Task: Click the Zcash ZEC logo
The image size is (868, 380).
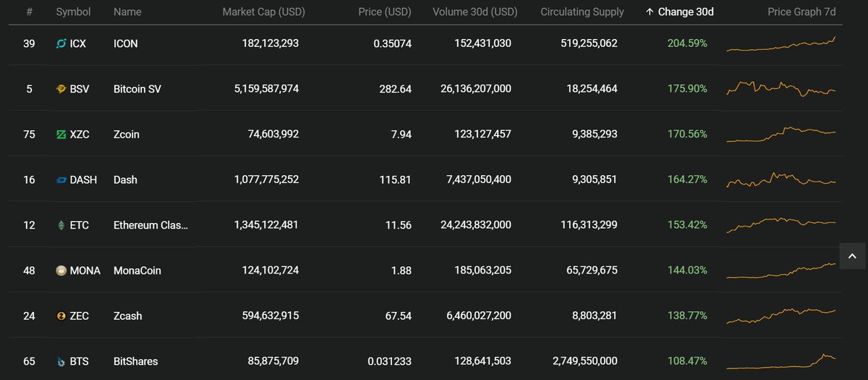Action: 61,316
